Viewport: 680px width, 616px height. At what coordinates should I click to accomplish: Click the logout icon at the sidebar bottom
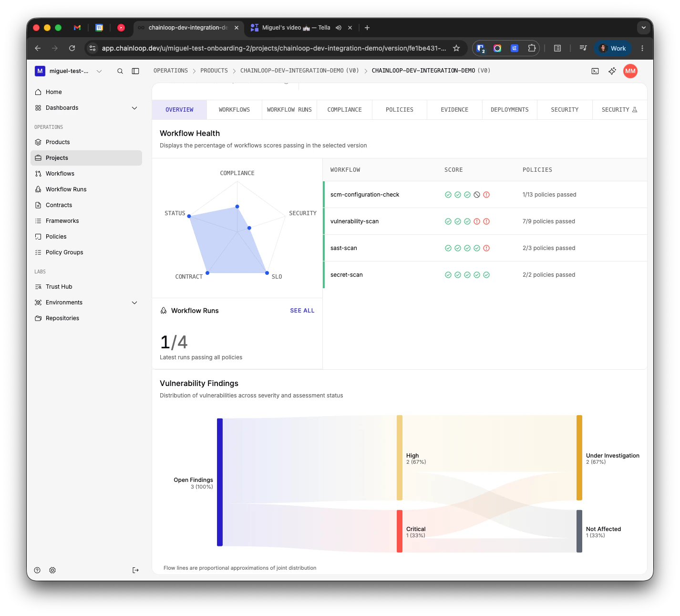[x=135, y=570]
